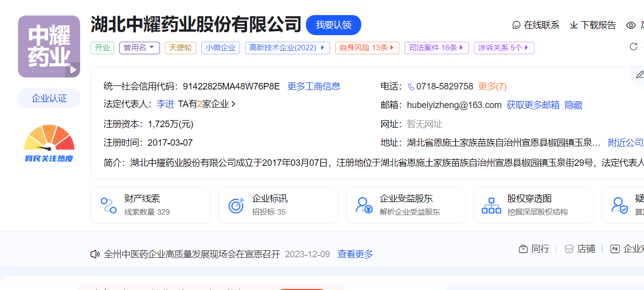Click the shield person icon at right edge
Image resolution: width=644 pixels, height=290 pixels.
619,205
